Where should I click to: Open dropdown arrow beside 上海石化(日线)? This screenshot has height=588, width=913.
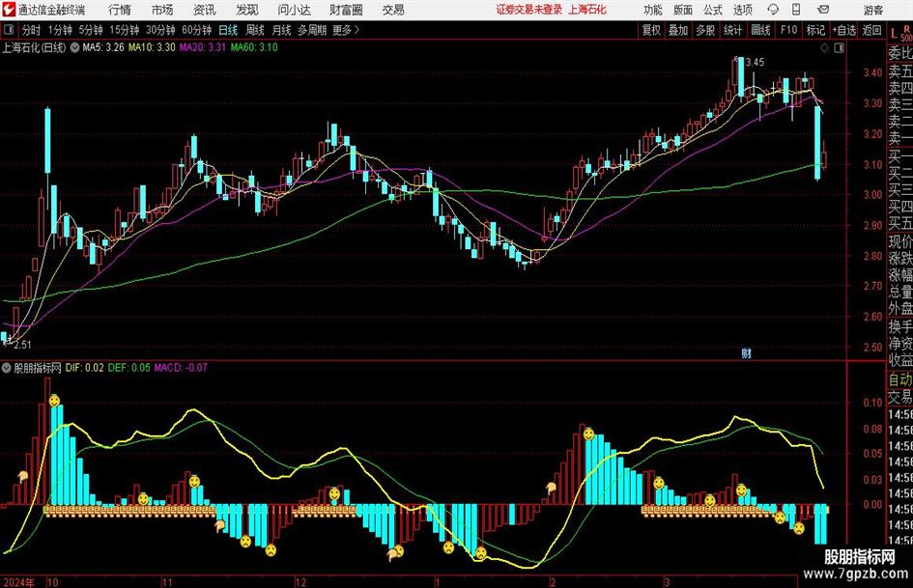coord(74,47)
